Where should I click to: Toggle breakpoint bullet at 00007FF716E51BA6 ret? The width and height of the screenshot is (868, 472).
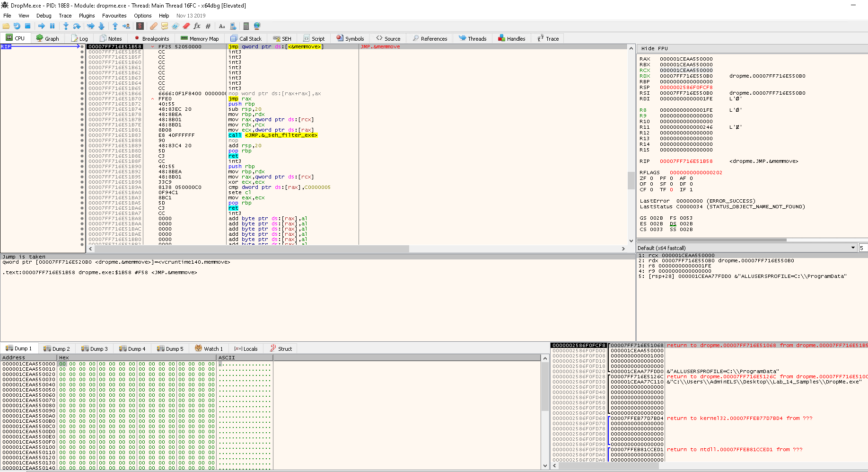[82, 208]
